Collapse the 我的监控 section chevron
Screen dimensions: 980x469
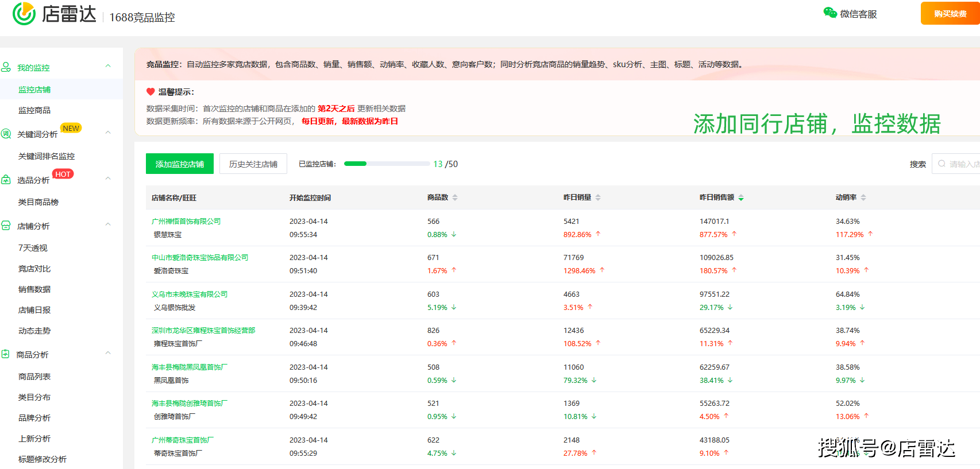tap(108, 67)
